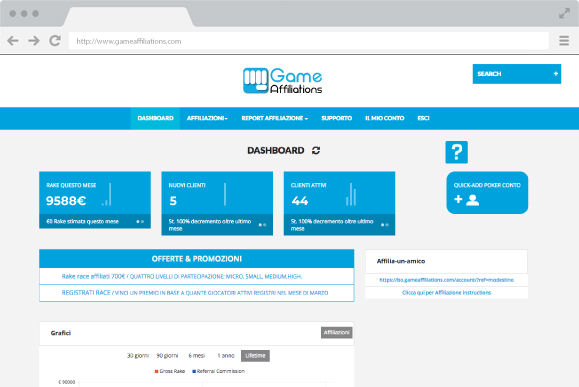The width and height of the screenshot is (579, 387).
Task: Reload the page with the browser refresh icon
Action: (55, 41)
